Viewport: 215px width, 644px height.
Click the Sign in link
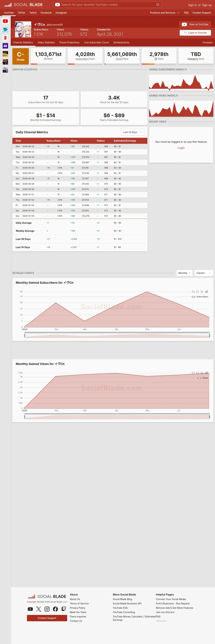(x=192, y=5)
